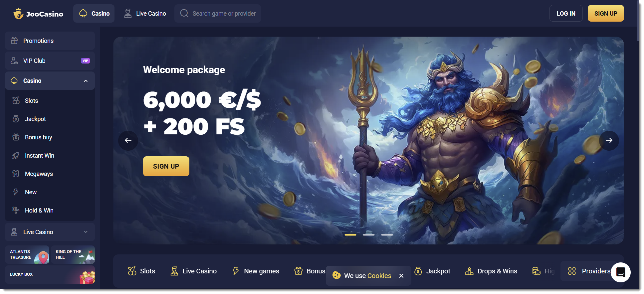The image size is (644, 294).
Task: Select the Casino top navigation tab
Action: (94, 14)
